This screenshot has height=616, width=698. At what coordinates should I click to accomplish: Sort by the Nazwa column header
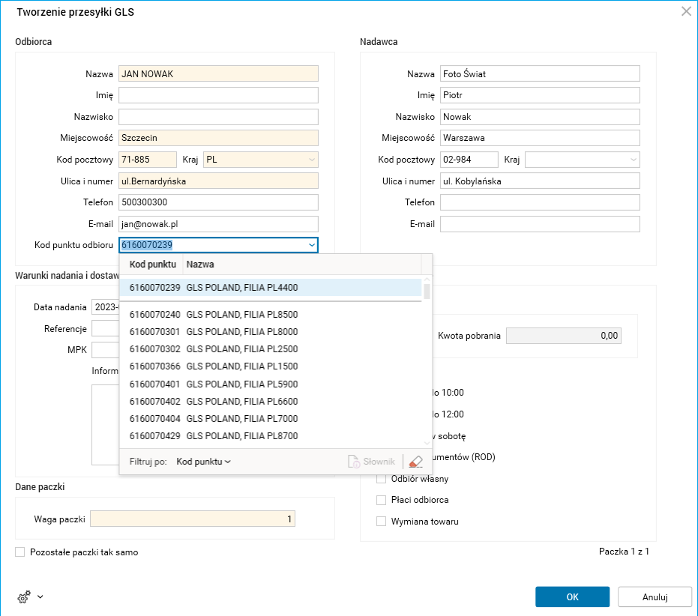[300, 265]
